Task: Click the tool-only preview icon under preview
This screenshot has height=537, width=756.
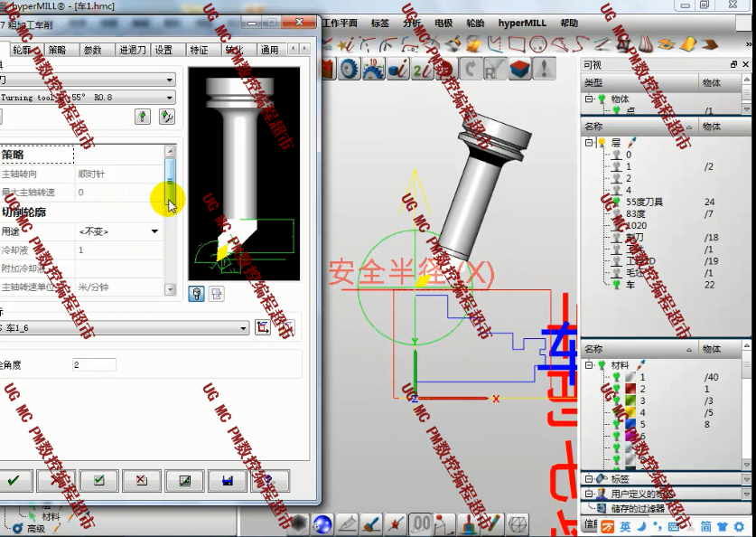Action: click(196, 294)
